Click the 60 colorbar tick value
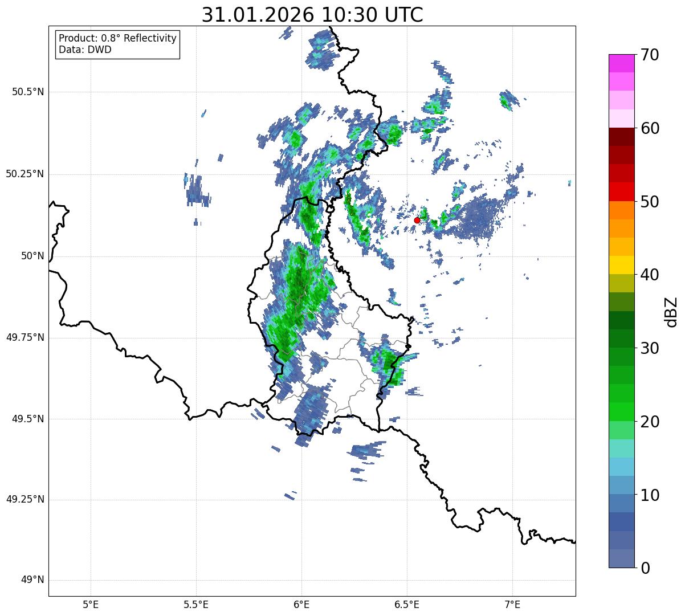 (650, 128)
